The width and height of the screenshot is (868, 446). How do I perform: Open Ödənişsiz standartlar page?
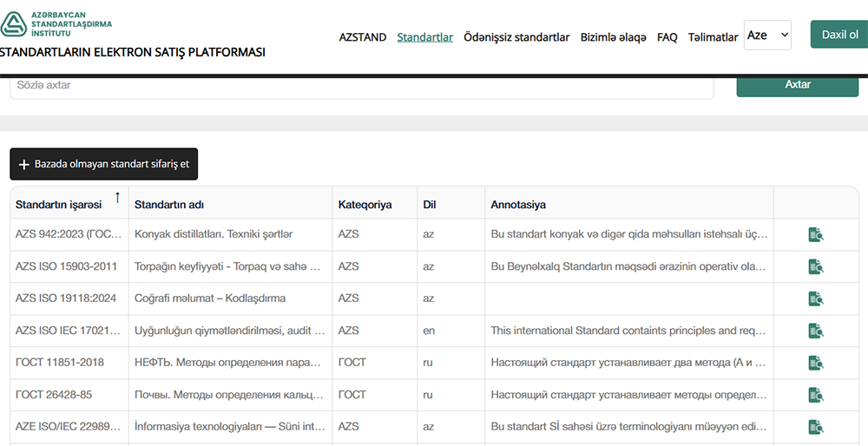click(x=516, y=37)
